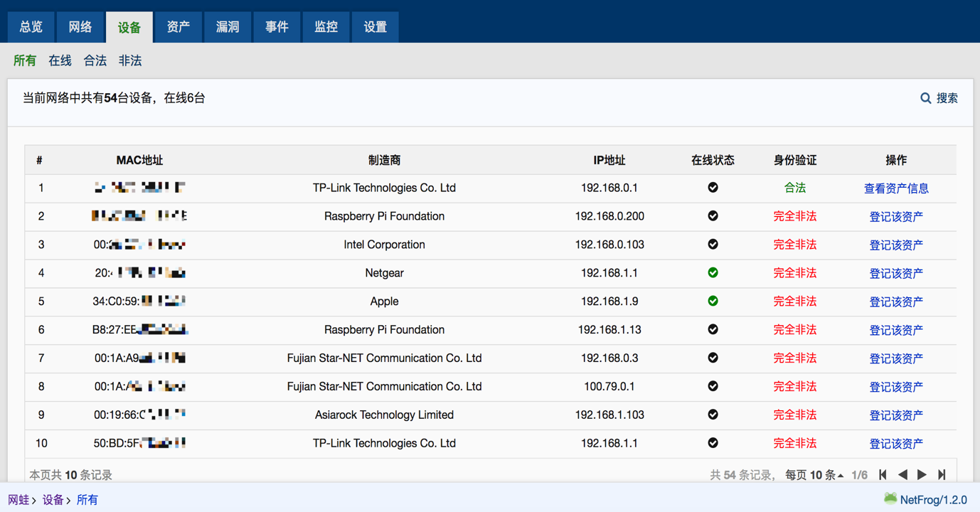This screenshot has height=512, width=980.
Task: Go to next page of records
Action: (x=922, y=474)
